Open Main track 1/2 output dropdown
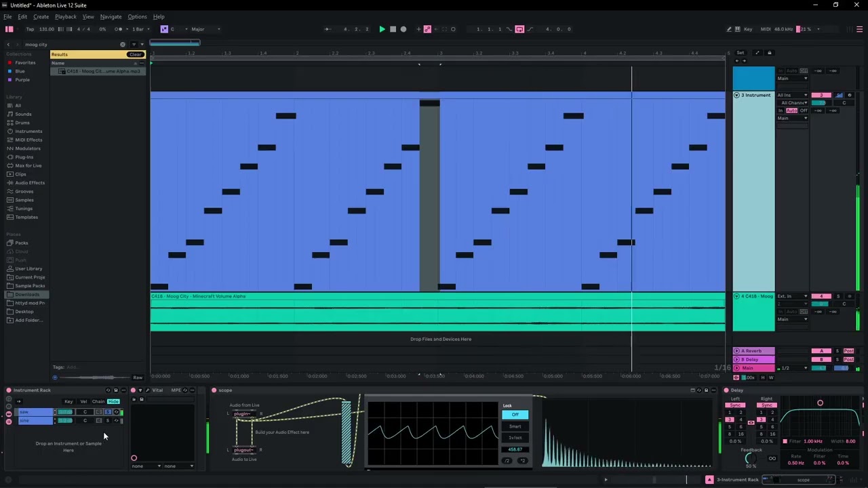 point(792,368)
